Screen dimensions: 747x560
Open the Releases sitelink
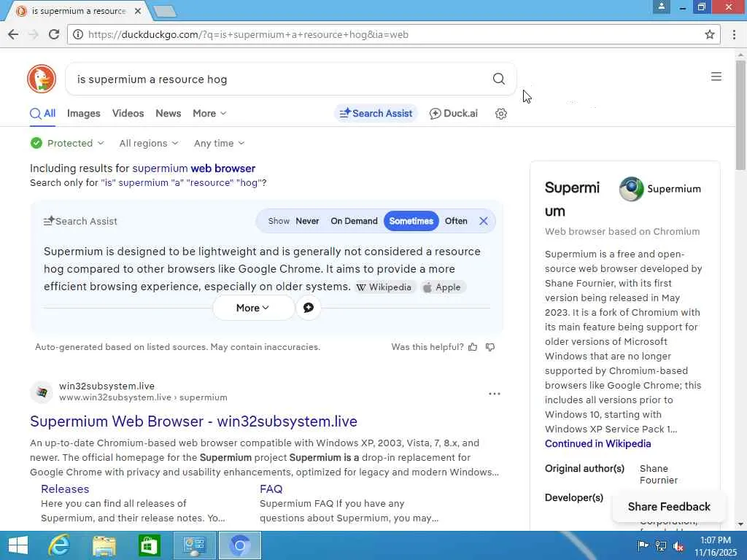tap(65, 489)
